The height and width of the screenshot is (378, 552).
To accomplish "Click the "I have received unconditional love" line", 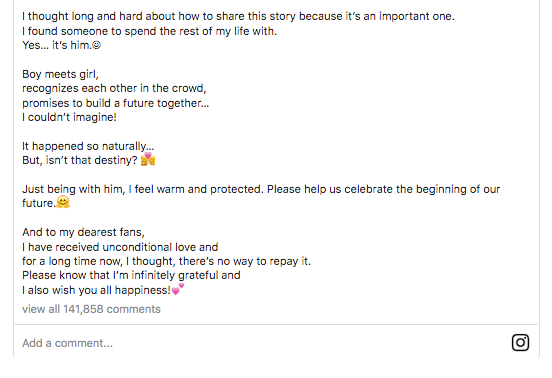I will 120,247.
